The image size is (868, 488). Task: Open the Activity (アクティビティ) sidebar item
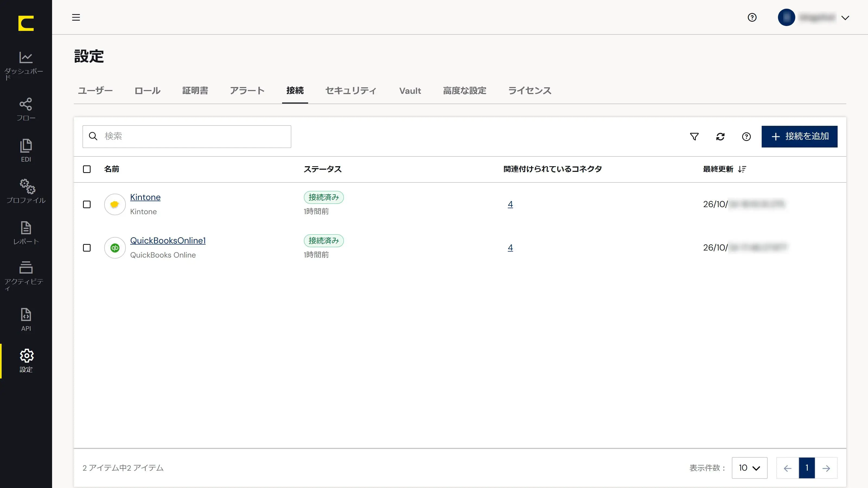point(26,276)
